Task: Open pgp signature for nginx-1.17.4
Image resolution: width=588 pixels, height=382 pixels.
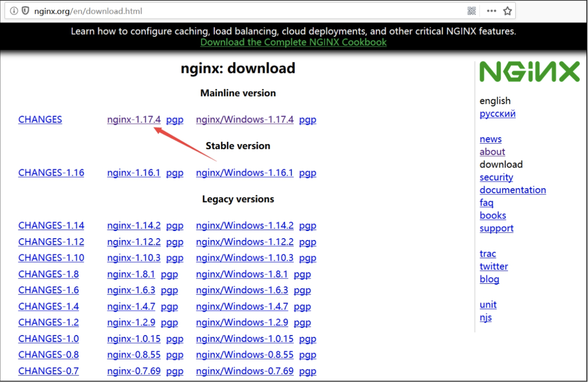Action: 175,120
